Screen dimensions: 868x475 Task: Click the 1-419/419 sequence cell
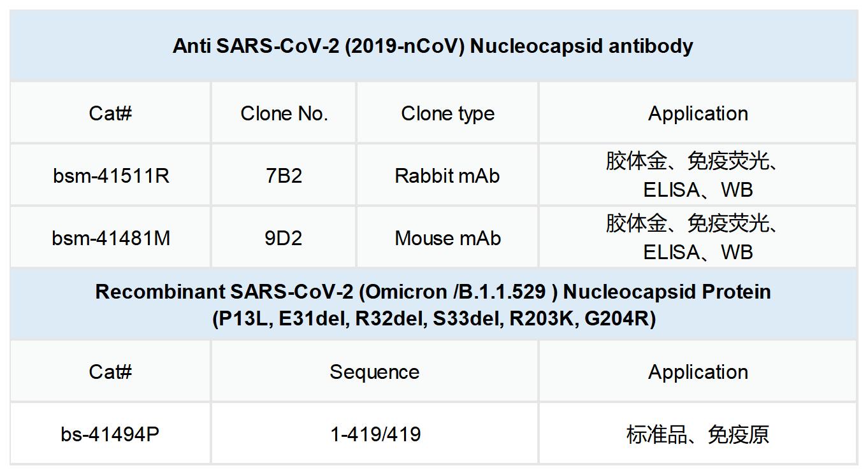[375, 434]
